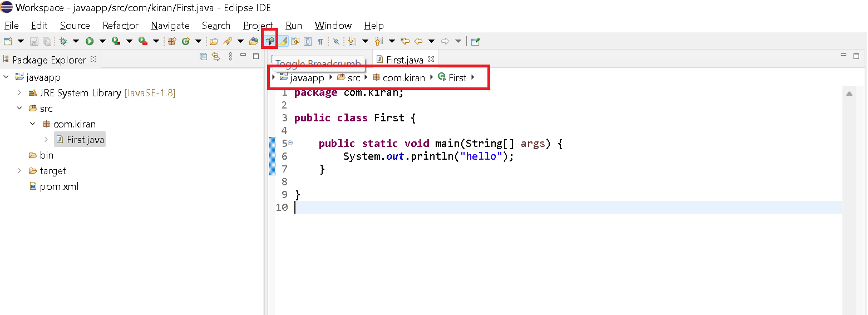Open Run configurations dropdown arrow

(x=102, y=41)
